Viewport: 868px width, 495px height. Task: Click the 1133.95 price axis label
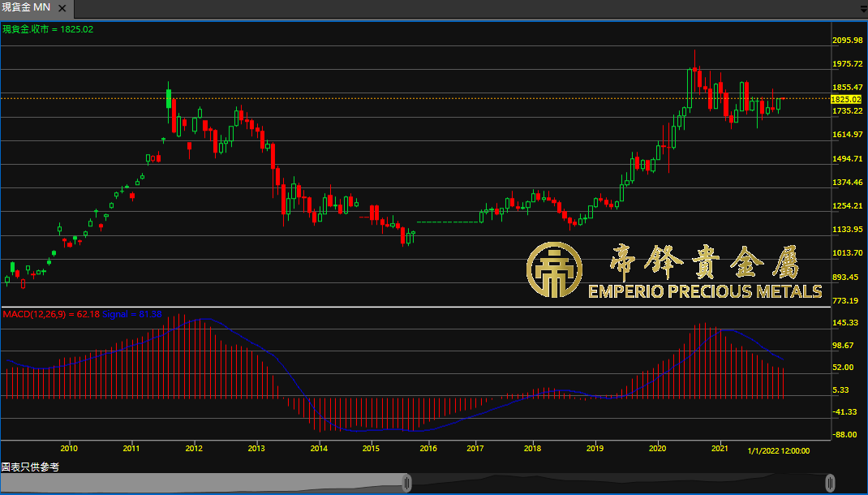848,229
